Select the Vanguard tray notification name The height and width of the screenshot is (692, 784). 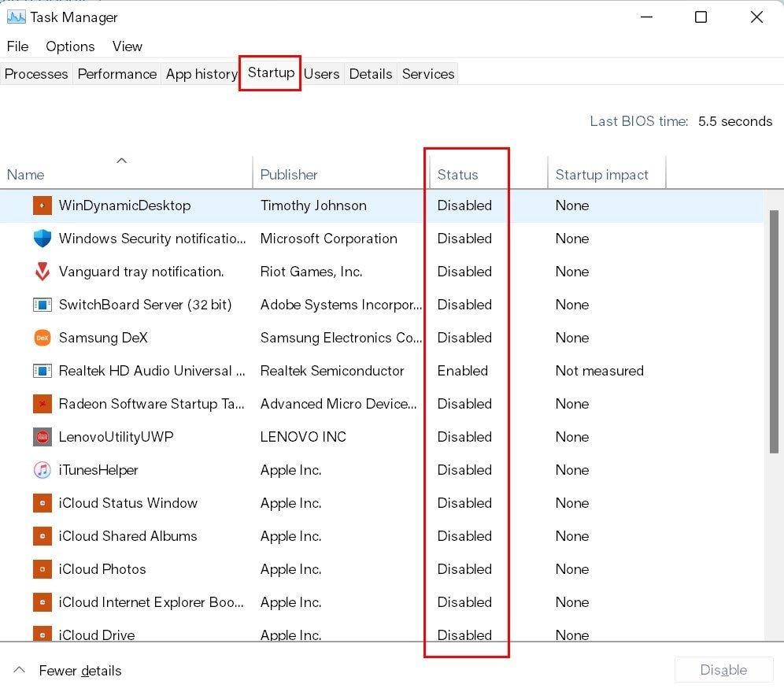141,272
